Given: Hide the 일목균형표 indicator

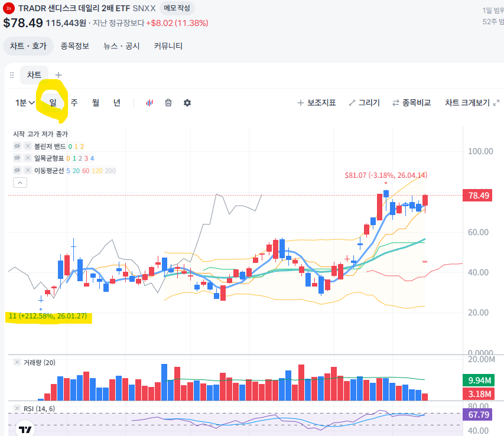Looking at the screenshot, I should pos(17,158).
